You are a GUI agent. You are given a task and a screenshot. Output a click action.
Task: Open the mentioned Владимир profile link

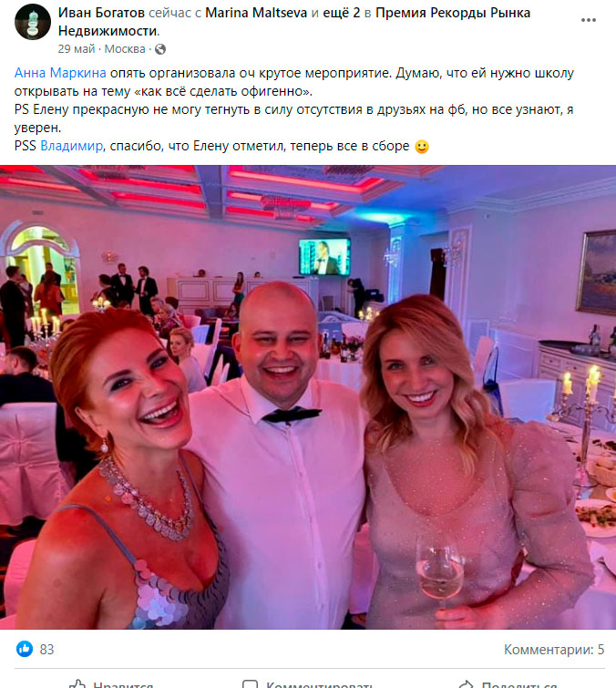tap(71, 145)
